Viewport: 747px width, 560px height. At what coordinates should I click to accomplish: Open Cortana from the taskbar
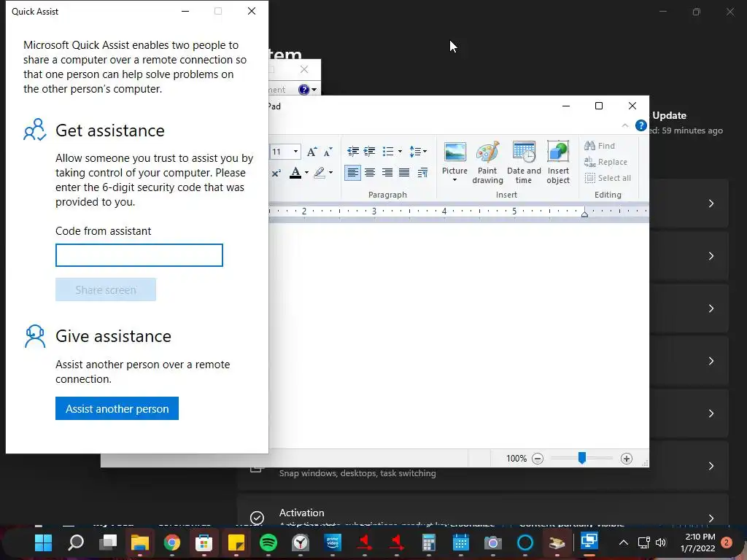525,542
